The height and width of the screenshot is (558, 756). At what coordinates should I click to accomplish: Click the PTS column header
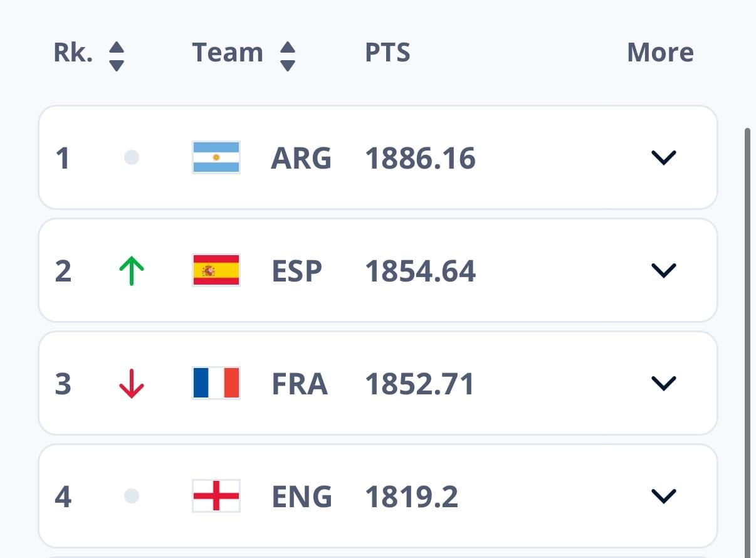(x=387, y=53)
